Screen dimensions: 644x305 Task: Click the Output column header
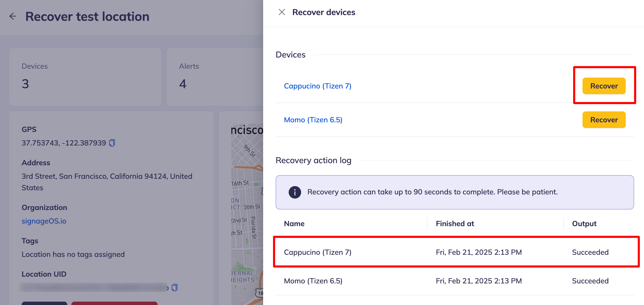point(584,224)
